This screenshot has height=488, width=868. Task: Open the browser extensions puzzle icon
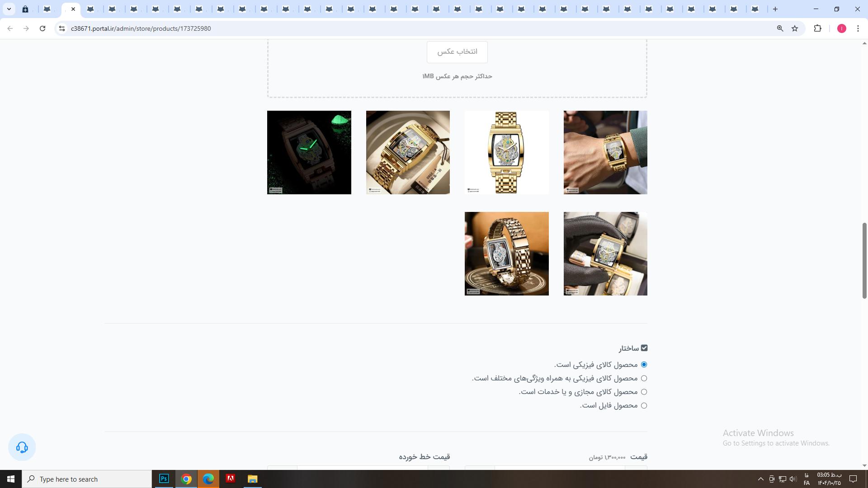pos(817,28)
